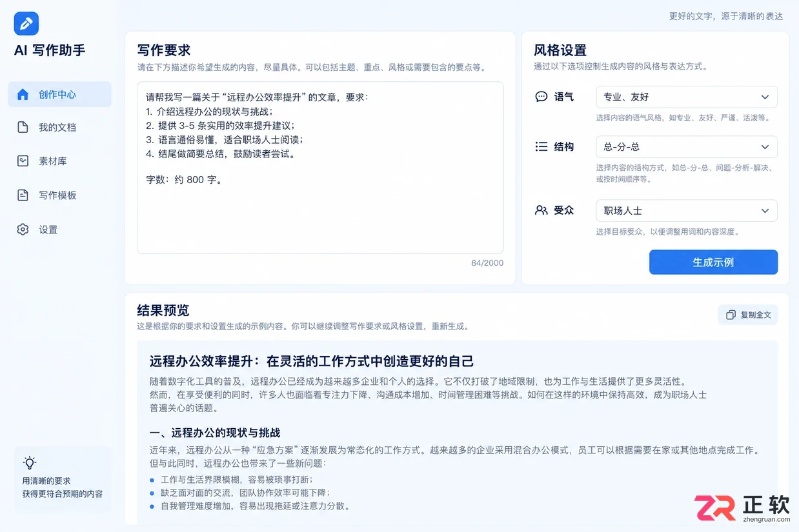Click the chevron arrow of 结构 dropdown
The width and height of the screenshot is (799, 532).
(765, 147)
